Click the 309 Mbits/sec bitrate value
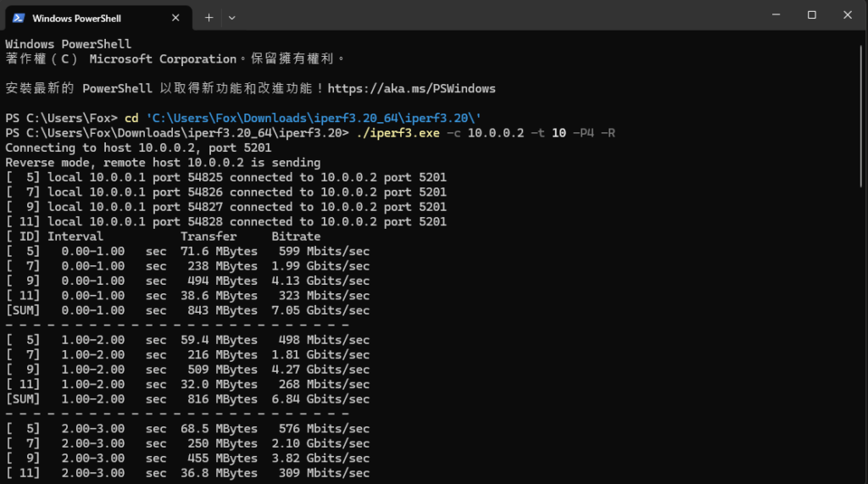Viewport: 868px width, 484px height. 324,472
